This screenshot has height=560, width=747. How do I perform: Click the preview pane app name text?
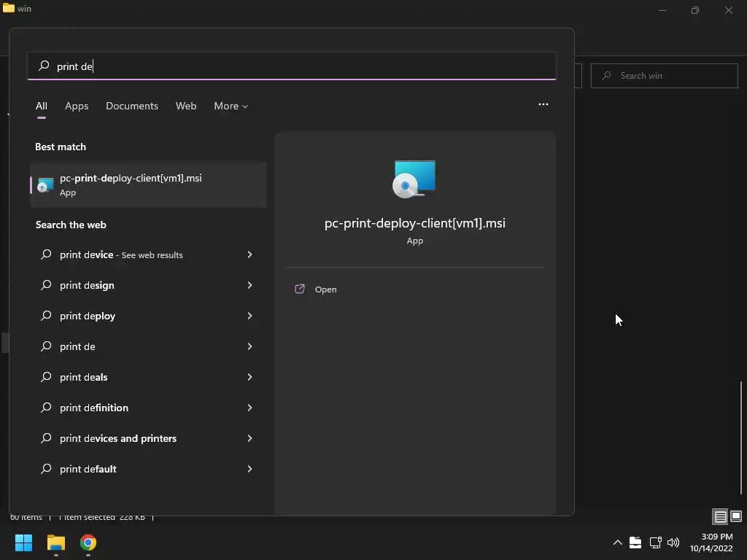pos(414,223)
